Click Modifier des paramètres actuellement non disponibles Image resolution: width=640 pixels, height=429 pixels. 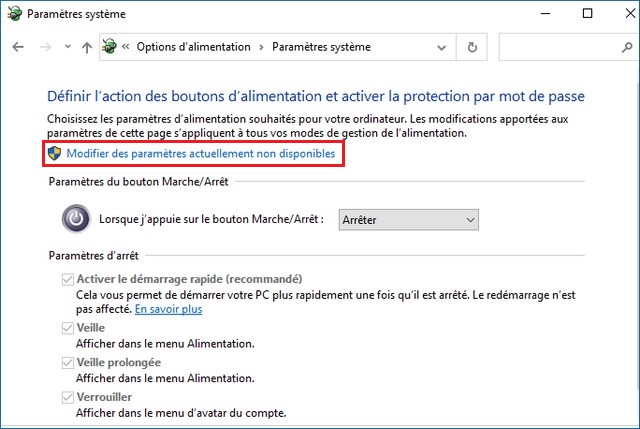(x=200, y=153)
